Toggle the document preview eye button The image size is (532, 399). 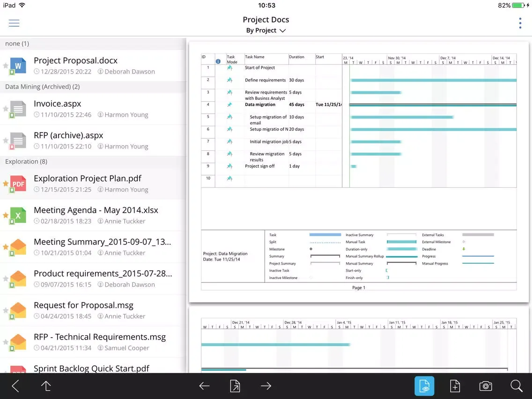[x=424, y=386]
